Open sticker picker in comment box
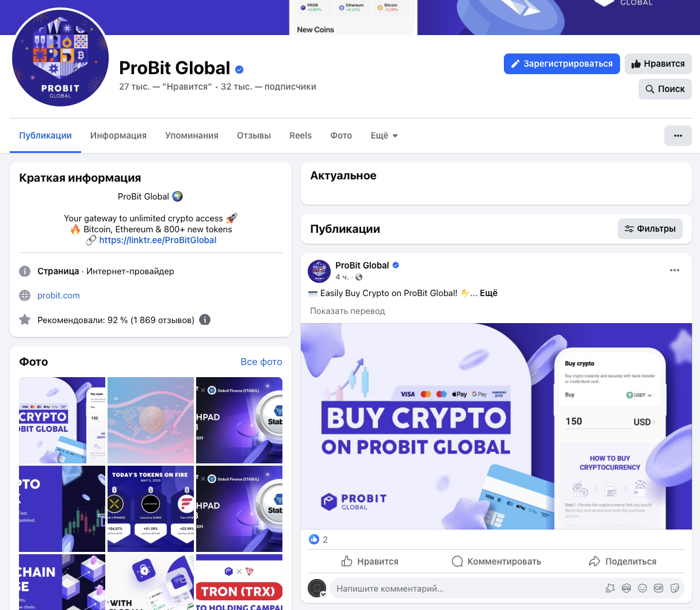 (675, 588)
